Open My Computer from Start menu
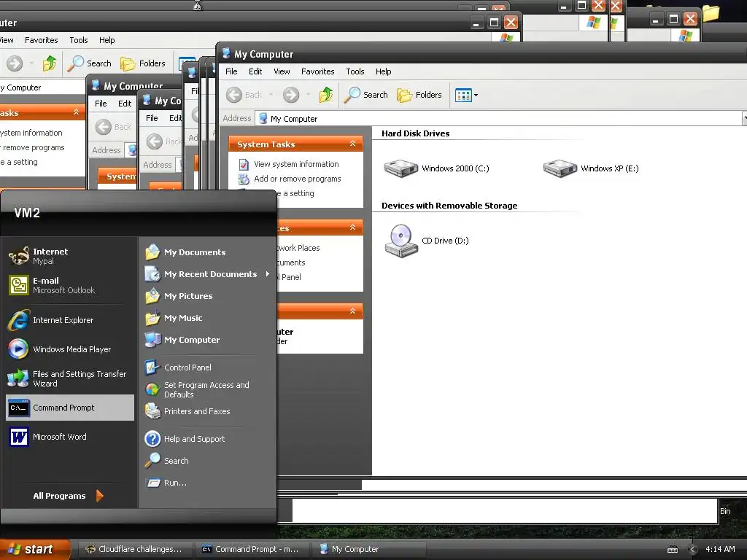This screenshot has height=560, width=747. (x=182, y=340)
